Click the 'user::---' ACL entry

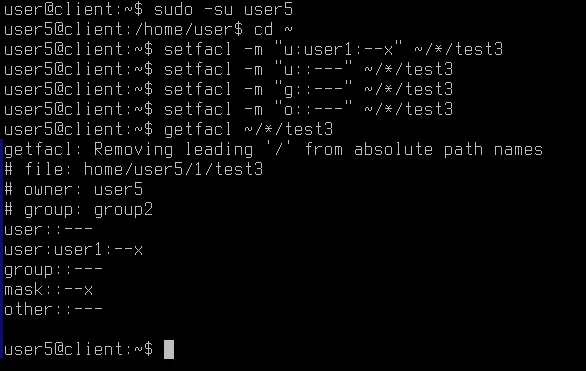[x=48, y=229]
